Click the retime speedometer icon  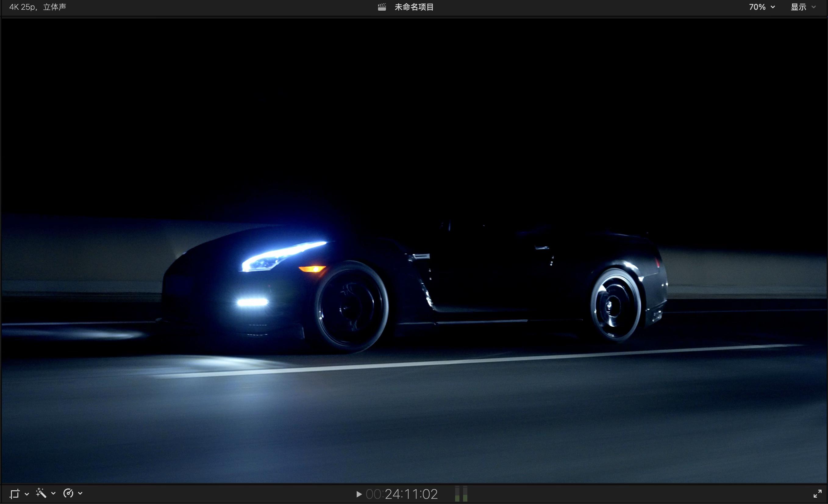(x=68, y=493)
